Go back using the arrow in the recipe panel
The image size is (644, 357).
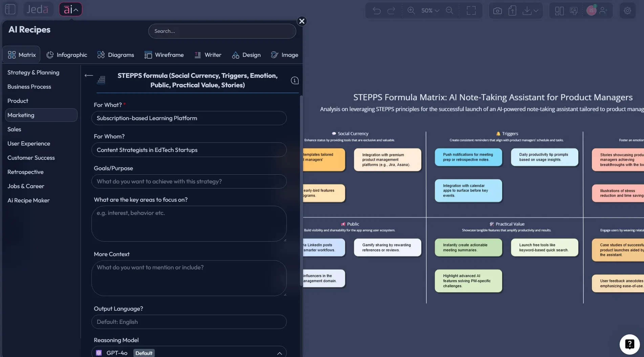(x=88, y=75)
